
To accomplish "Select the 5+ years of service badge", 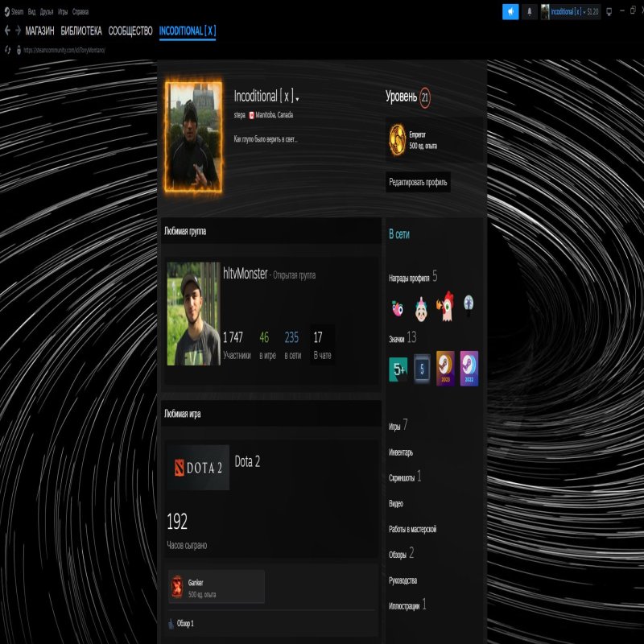I will pos(398,368).
